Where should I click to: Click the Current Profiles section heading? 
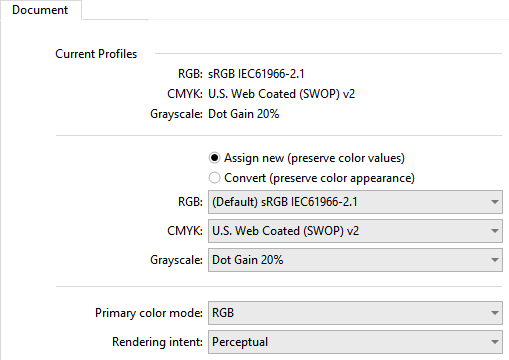pos(96,54)
